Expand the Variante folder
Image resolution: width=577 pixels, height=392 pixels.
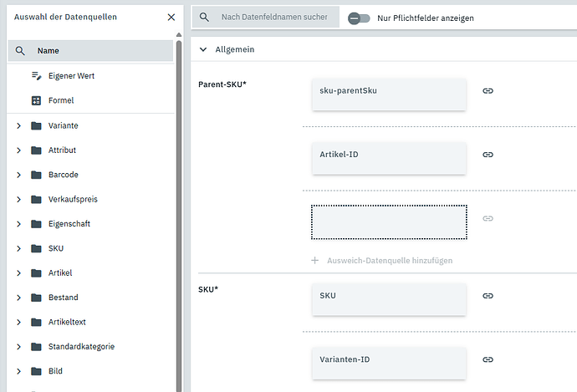pyautogui.click(x=18, y=126)
